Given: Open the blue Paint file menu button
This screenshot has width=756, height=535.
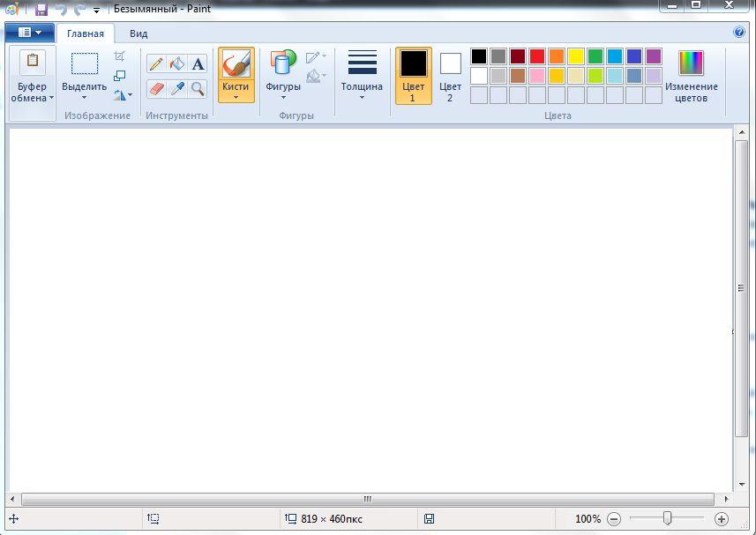Looking at the screenshot, I should pyautogui.click(x=29, y=33).
